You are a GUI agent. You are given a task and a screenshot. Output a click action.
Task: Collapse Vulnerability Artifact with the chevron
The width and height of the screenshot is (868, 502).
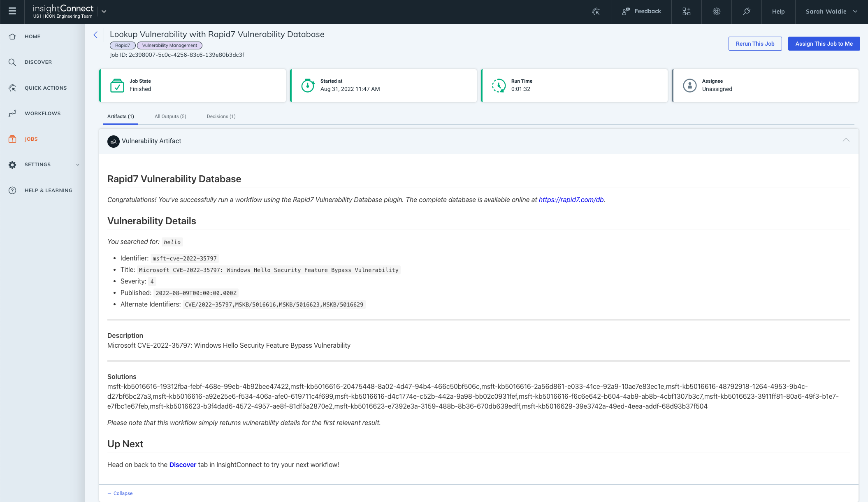pos(846,140)
